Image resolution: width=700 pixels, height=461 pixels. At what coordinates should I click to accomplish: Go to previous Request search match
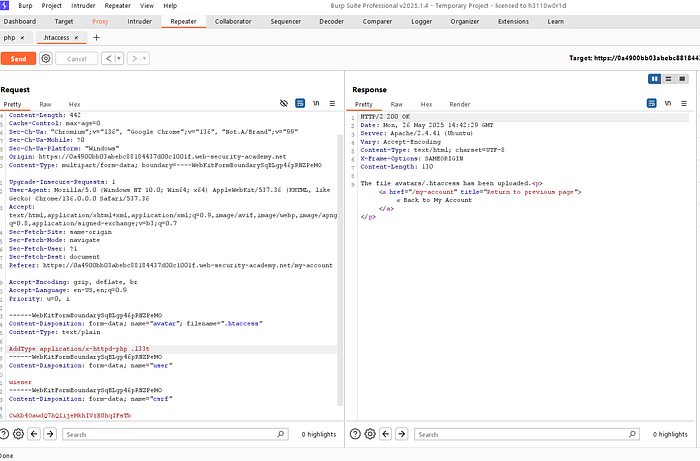(x=34, y=434)
